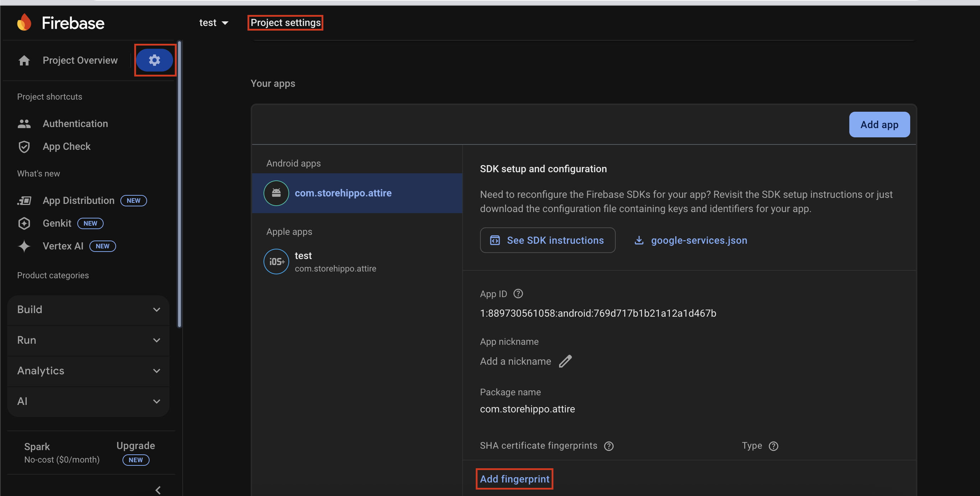
Task: Click See SDK instructions button
Action: point(547,240)
